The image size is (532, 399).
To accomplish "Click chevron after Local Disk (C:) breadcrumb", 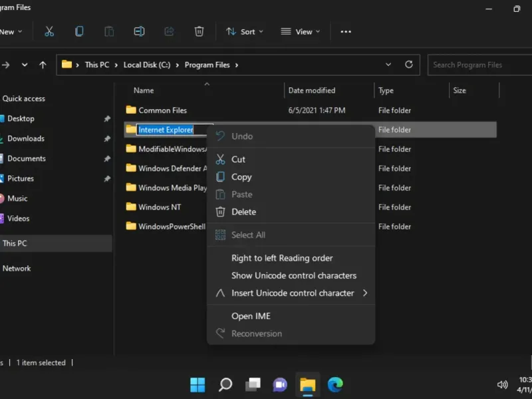I will coord(177,65).
